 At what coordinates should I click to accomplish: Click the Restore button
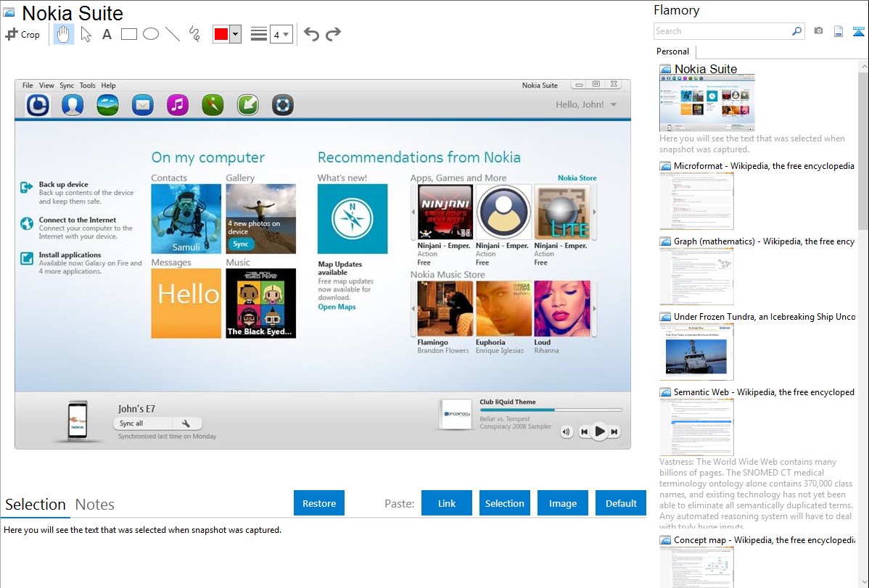click(x=319, y=503)
